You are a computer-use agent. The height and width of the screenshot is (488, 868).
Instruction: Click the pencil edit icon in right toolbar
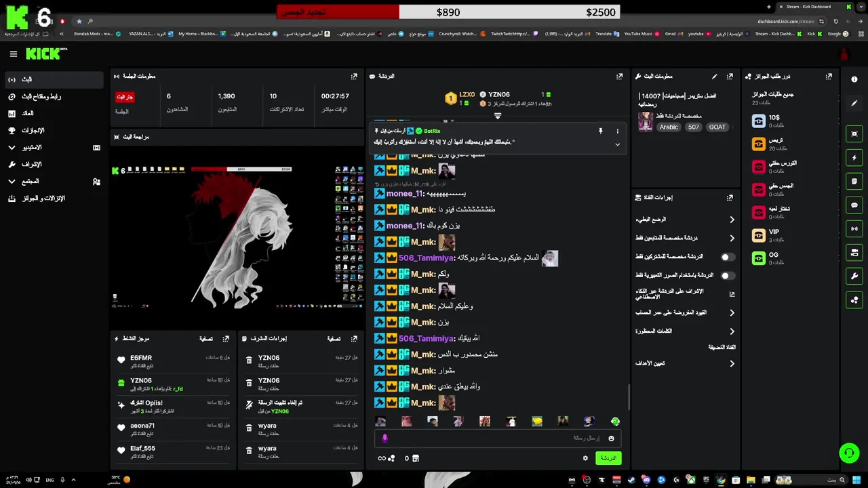point(854,103)
